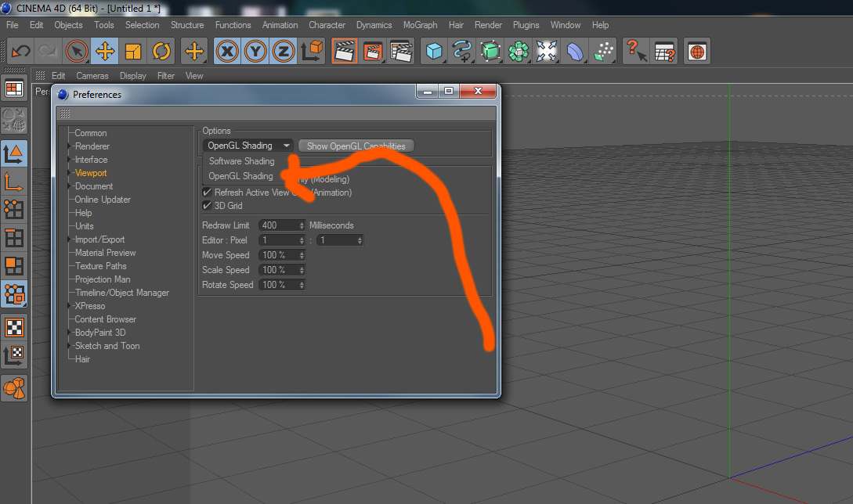Click Show OpenGL Capabilities button
The height and width of the screenshot is (504, 853).
[356, 146]
